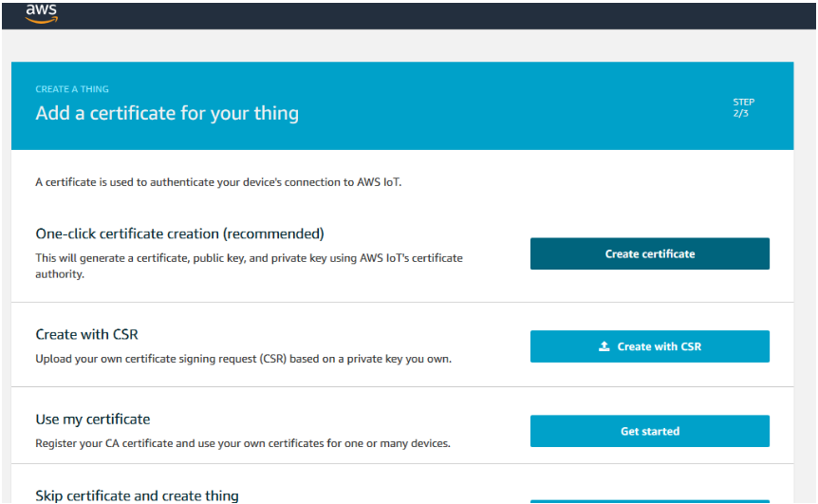Viewport: 818px width, 504px height.
Task: Click the 'Upload your own certificate signing request' text
Action: coord(243,359)
